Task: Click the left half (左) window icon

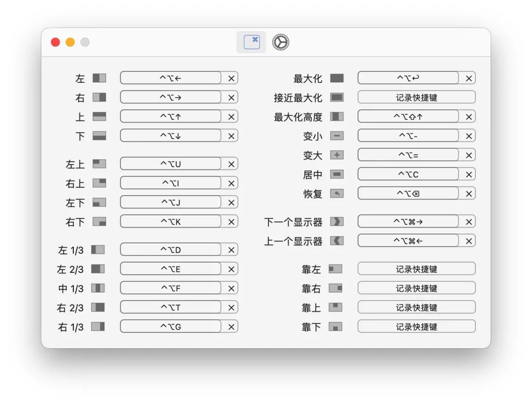Action: point(99,78)
